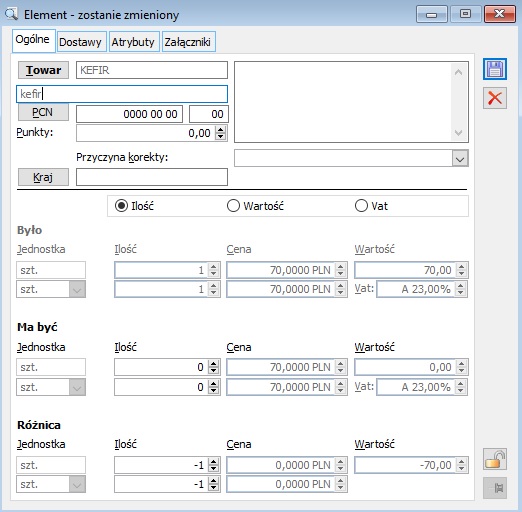
Task: Adjust Punkty value with the spinner
Action: click(220, 133)
